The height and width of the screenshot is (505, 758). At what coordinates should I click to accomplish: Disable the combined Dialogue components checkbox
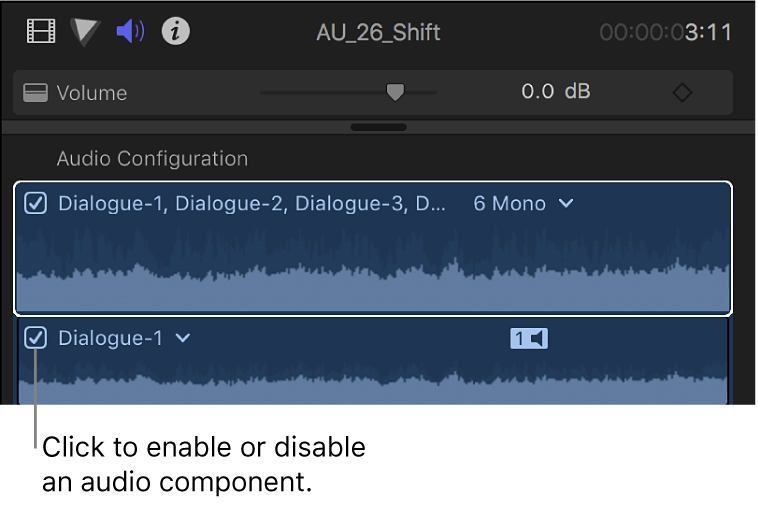pos(36,204)
